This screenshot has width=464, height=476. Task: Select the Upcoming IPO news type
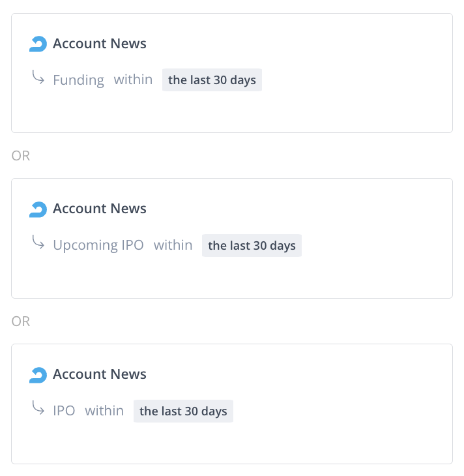point(98,245)
